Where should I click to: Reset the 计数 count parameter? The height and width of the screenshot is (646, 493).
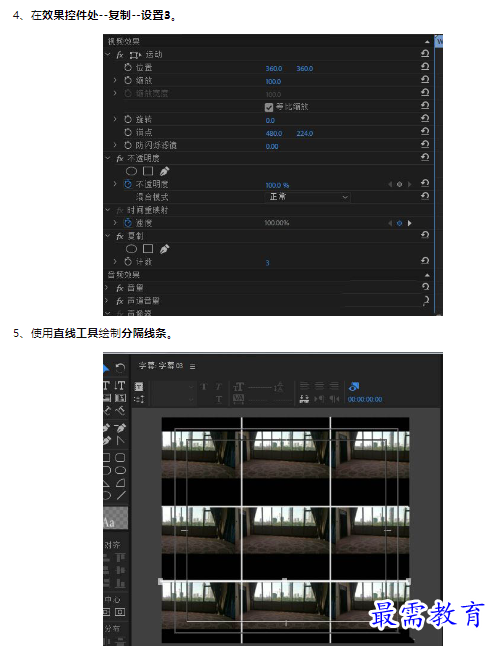(425, 261)
